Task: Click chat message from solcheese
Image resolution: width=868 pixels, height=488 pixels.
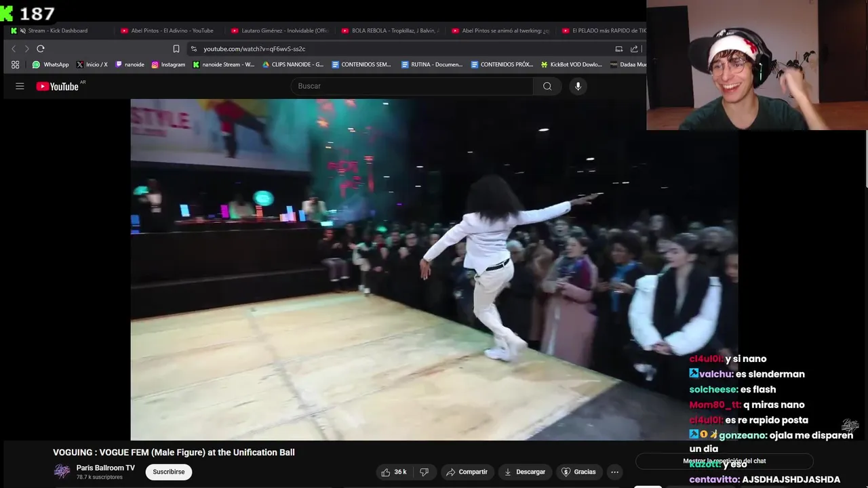Action: pos(732,389)
